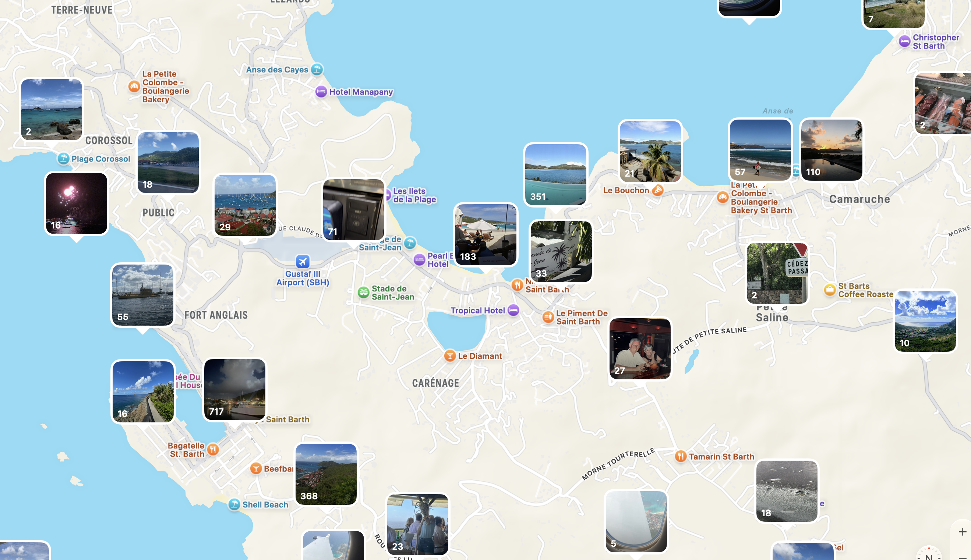This screenshot has width=971, height=560.
Task: Open the 57 photos surfer beach cluster
Action: (x=760, y=150)
